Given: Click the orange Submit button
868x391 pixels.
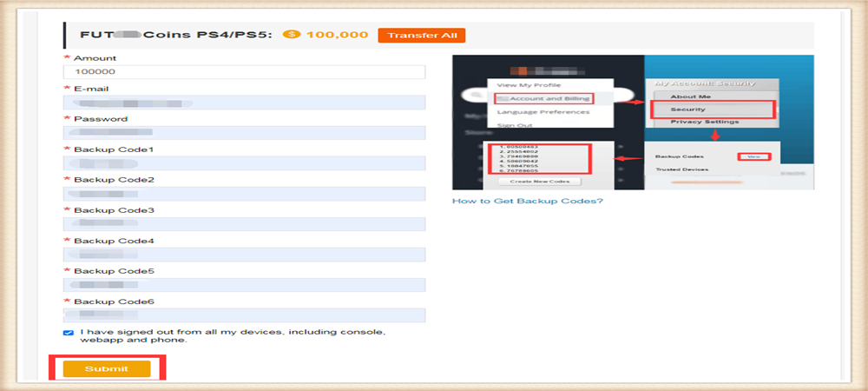Looking at the screenshot, I should (107, 369).
